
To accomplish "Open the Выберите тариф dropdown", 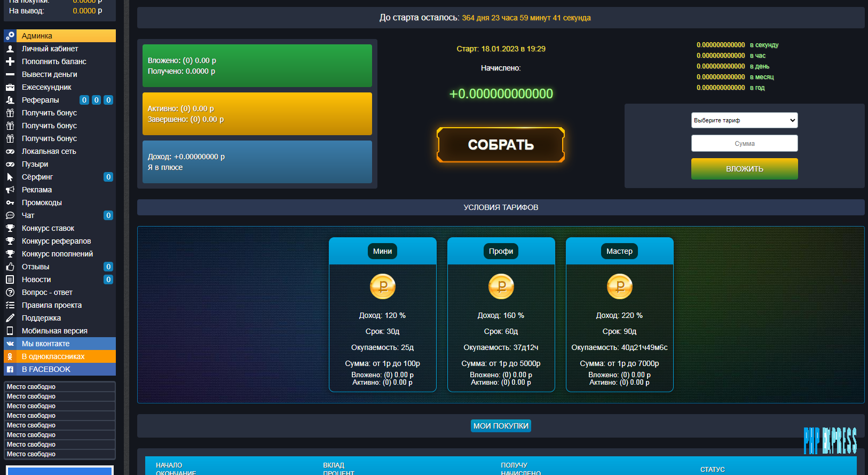I will [744, 120].
